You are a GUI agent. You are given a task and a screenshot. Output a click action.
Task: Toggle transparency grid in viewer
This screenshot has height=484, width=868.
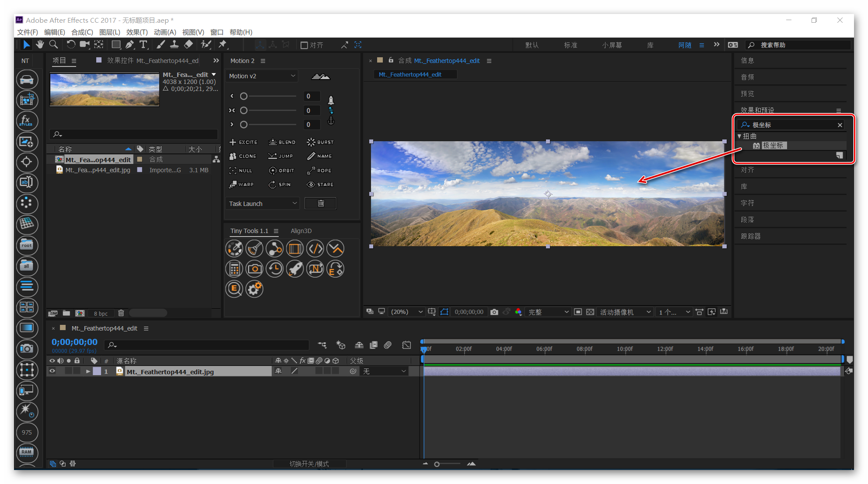[x=590, y=312]
